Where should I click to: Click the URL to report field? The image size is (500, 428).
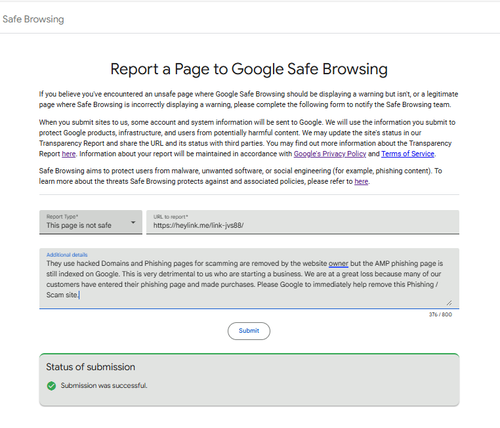[x=303, y=222]
